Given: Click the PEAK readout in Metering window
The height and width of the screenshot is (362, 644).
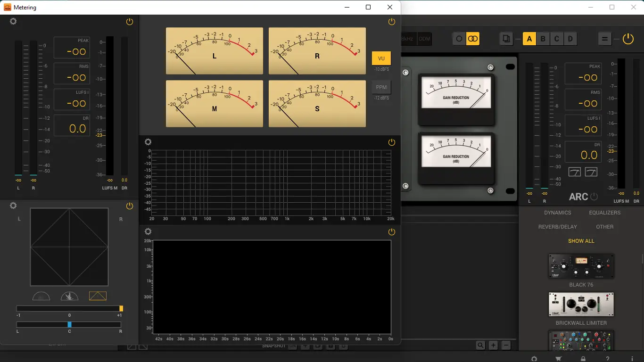Looking at the screenshot, I should point(72,48).
